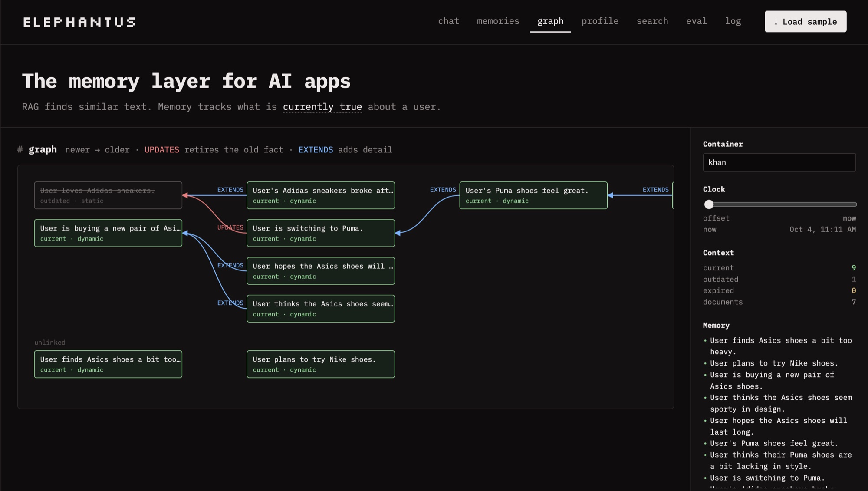Go to the profile tab
The width and height of the screenshot is (868, 491).
600,21
